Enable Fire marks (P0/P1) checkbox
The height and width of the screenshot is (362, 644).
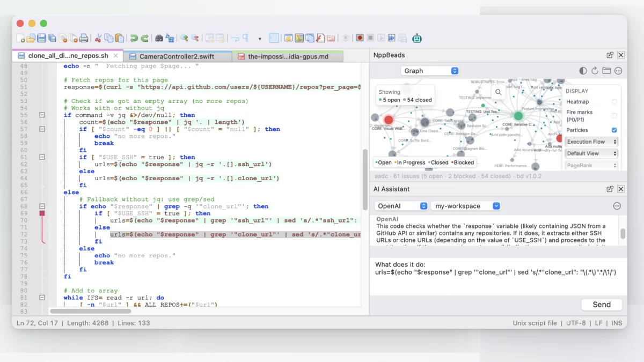pyautogui.click(x=614, y=116)
